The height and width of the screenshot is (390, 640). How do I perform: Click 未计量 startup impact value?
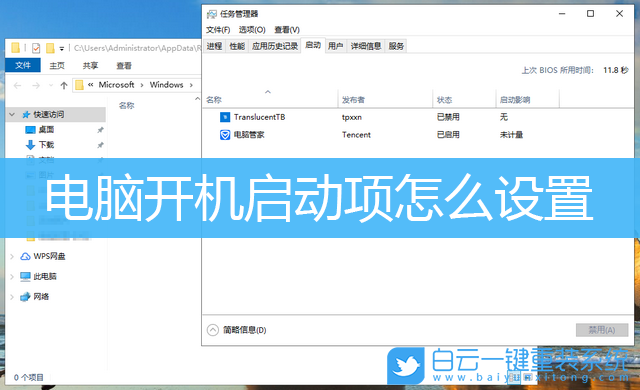coord(511,135)
